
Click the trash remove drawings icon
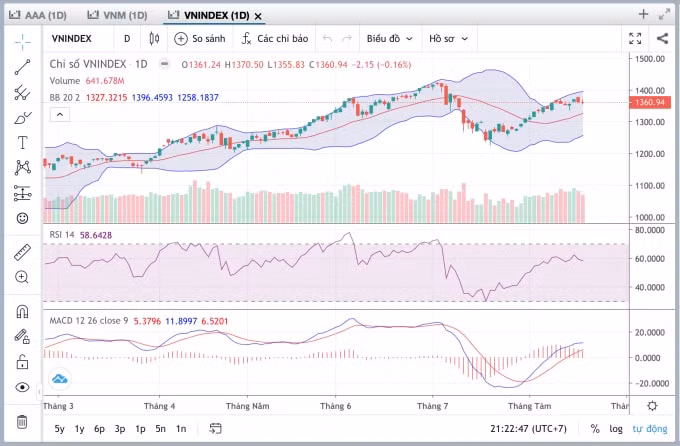[22, 421]
